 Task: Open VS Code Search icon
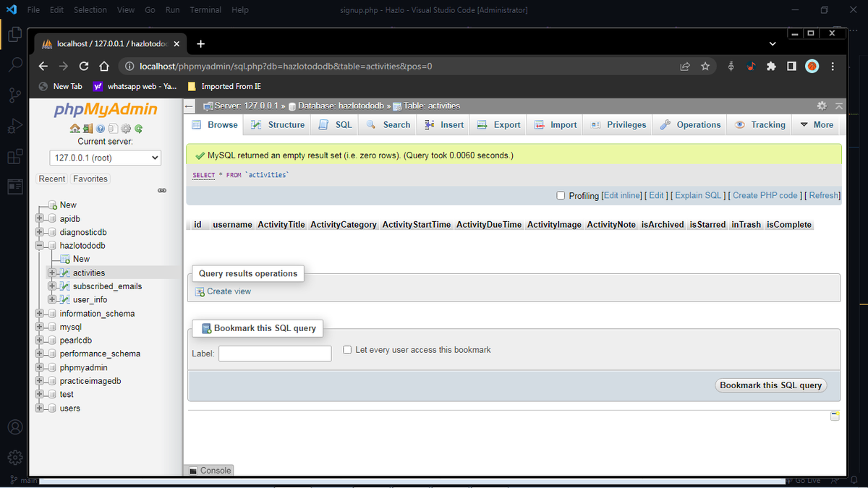[x=14, y=64]
